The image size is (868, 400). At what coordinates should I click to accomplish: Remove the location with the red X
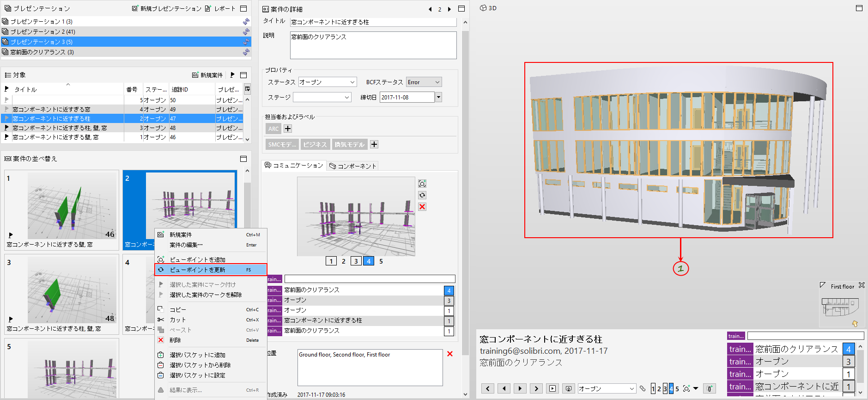tap(450, 354)
